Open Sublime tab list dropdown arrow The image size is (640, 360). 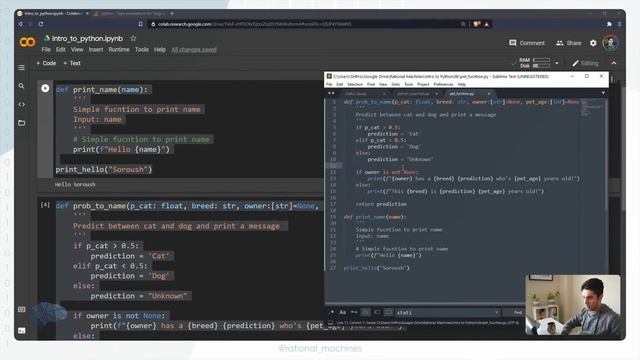(603, 93)
